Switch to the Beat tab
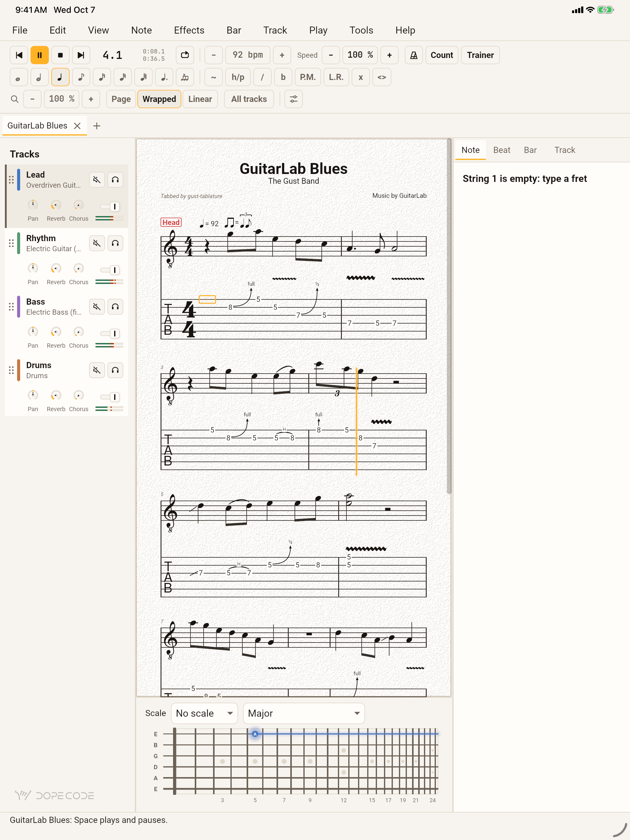 pyautogui.click(x=501, y=150)
